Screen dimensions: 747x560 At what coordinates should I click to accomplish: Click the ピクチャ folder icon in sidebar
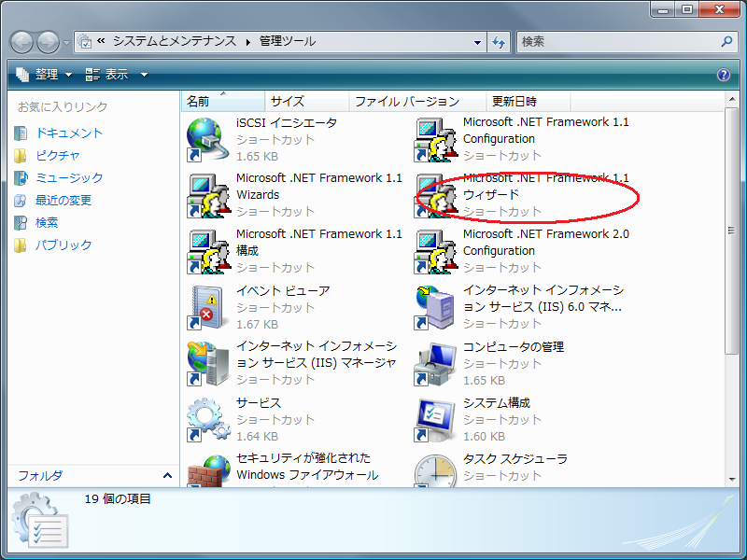point(20,156)
